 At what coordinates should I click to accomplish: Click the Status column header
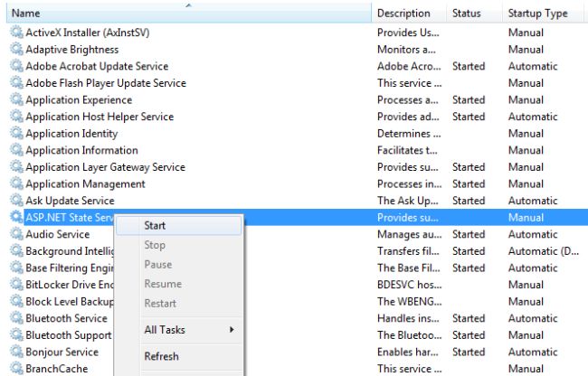[466, 14]
